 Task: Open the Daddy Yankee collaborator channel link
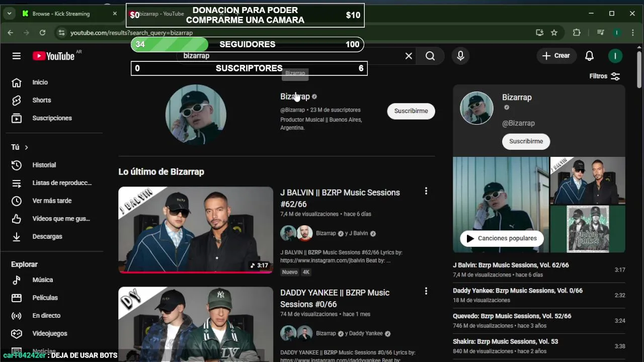click(366, 333)
